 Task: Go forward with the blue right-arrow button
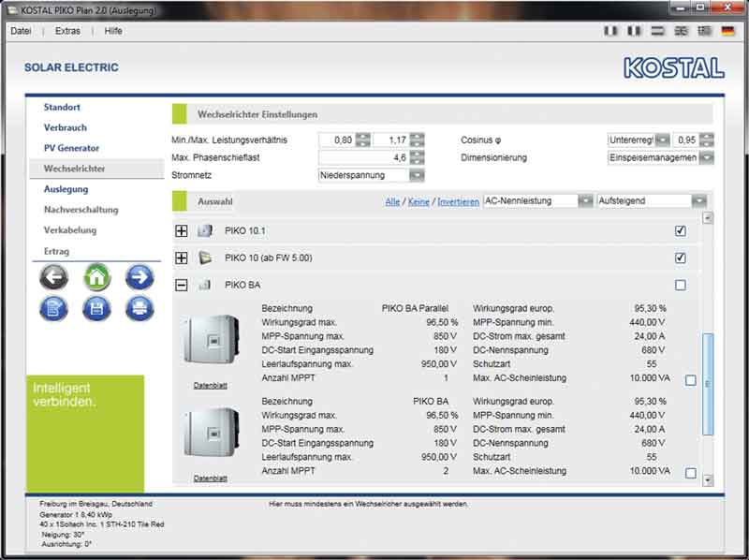click(x=140, y=278)
